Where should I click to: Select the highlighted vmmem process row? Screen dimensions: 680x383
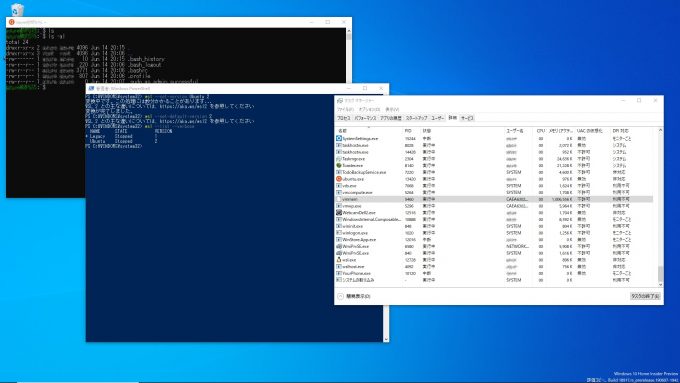pyautogui.click(x=494, y=199)
